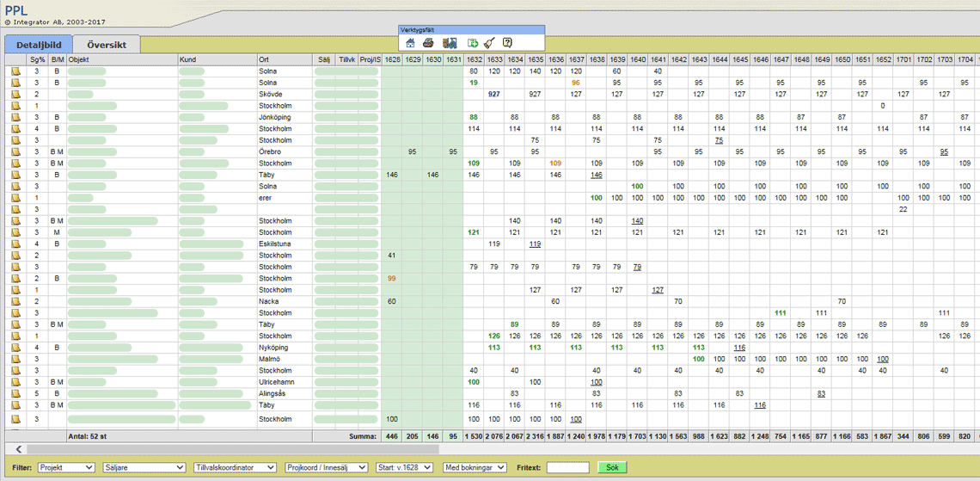Image resolution: width=980 pixels, height=481 pixels.
Task: Click the home icon in Verktygsfält
Action: tap(410, 43)
